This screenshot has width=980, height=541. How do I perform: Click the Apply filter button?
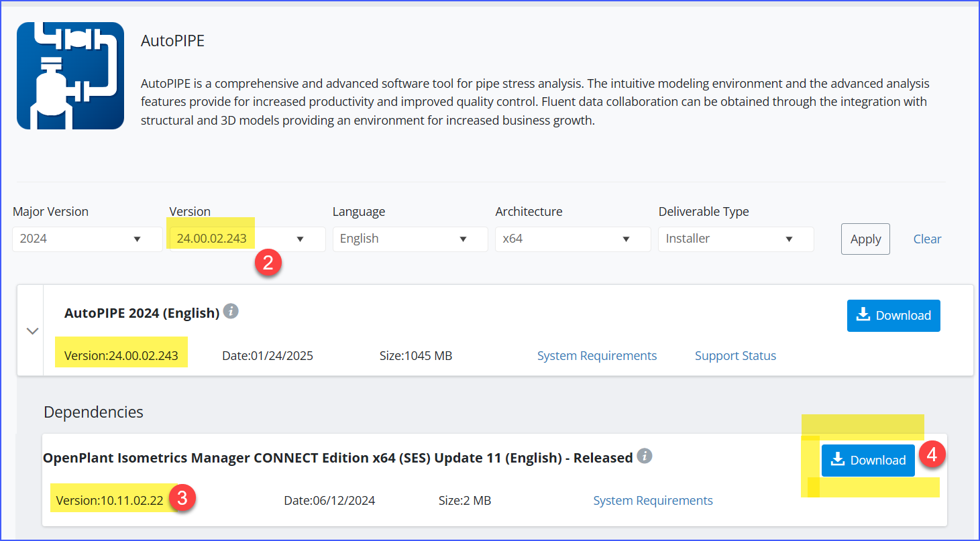point(865,239)
